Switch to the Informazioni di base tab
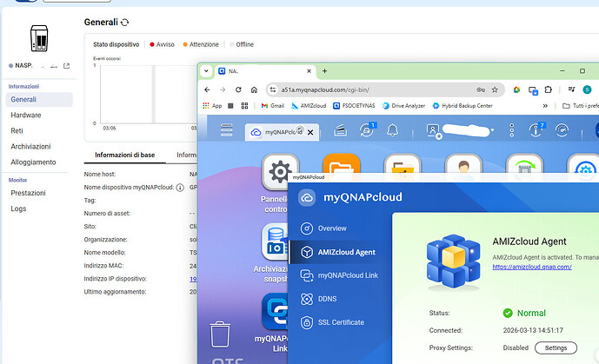 point(124,155)
